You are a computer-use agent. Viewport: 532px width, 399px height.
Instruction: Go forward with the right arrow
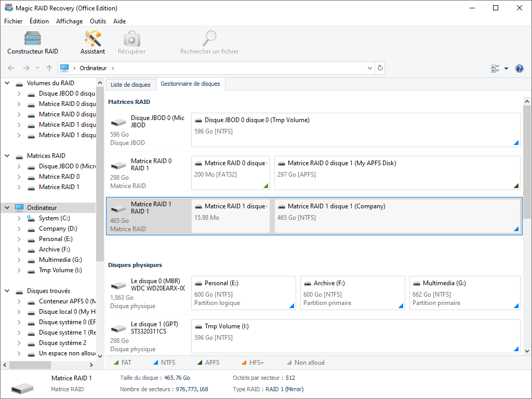coord(26,68)
